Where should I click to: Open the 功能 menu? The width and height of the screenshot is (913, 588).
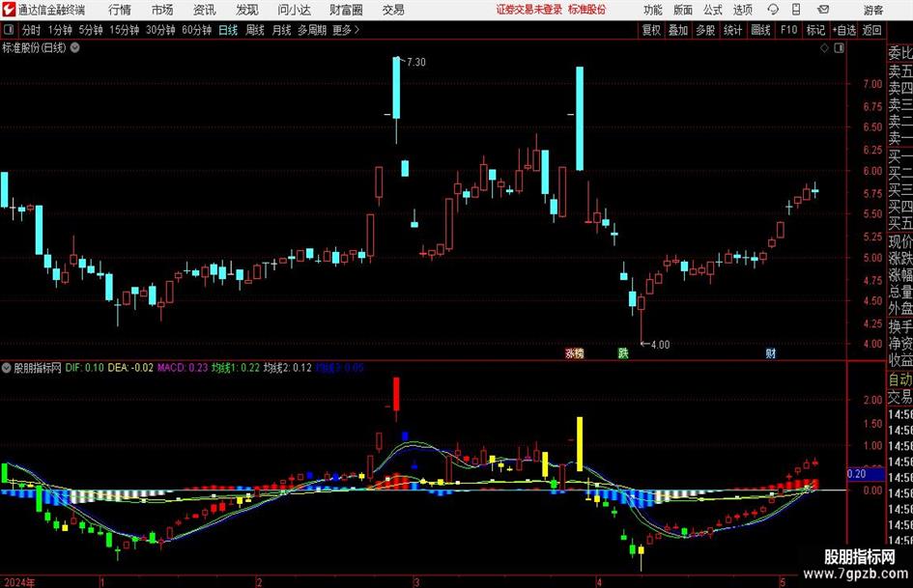(x=653, y=10)
